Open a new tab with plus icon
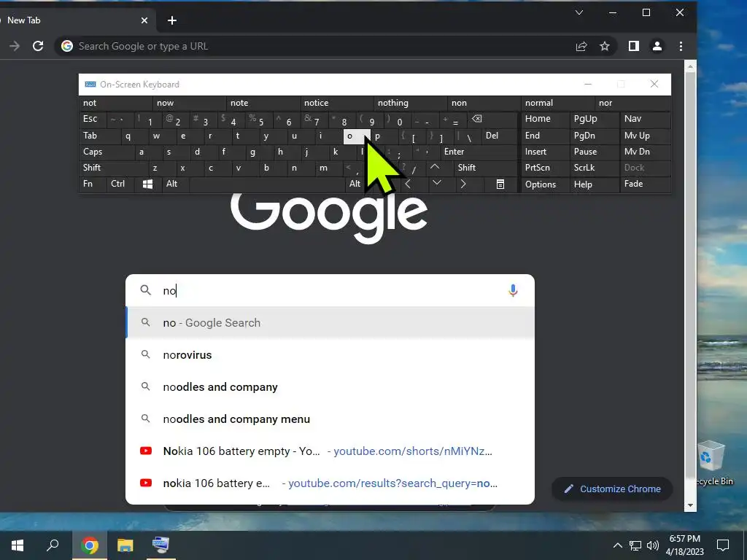This screenshot has width=747, height=560. [172, 20]
